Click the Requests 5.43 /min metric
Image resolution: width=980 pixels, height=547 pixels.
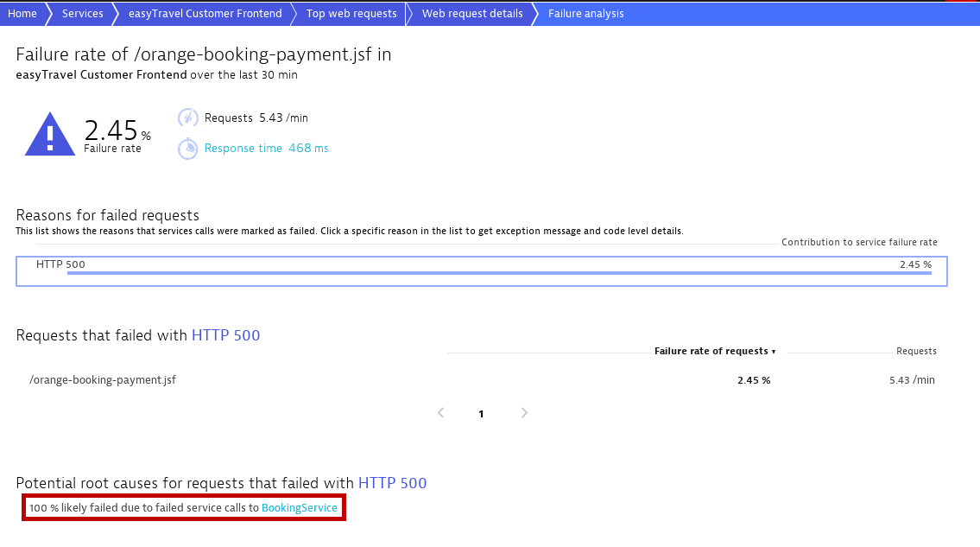click(256, 118)
